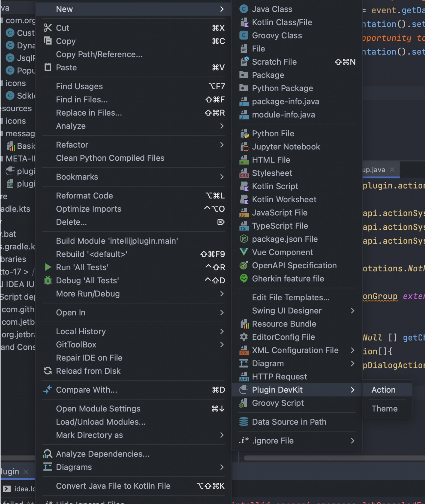Expand the XML Configuration File submenu
This screenshot has height=504, width=427.
point(297,350)
